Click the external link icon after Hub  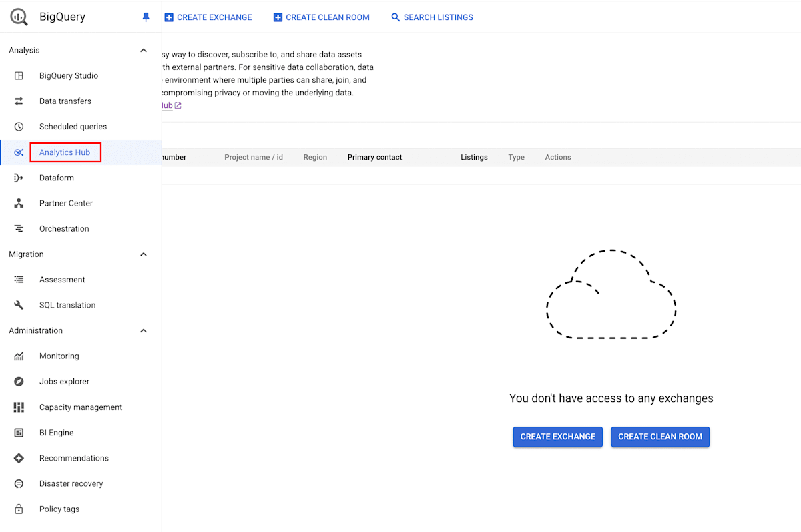coord(178,105)
